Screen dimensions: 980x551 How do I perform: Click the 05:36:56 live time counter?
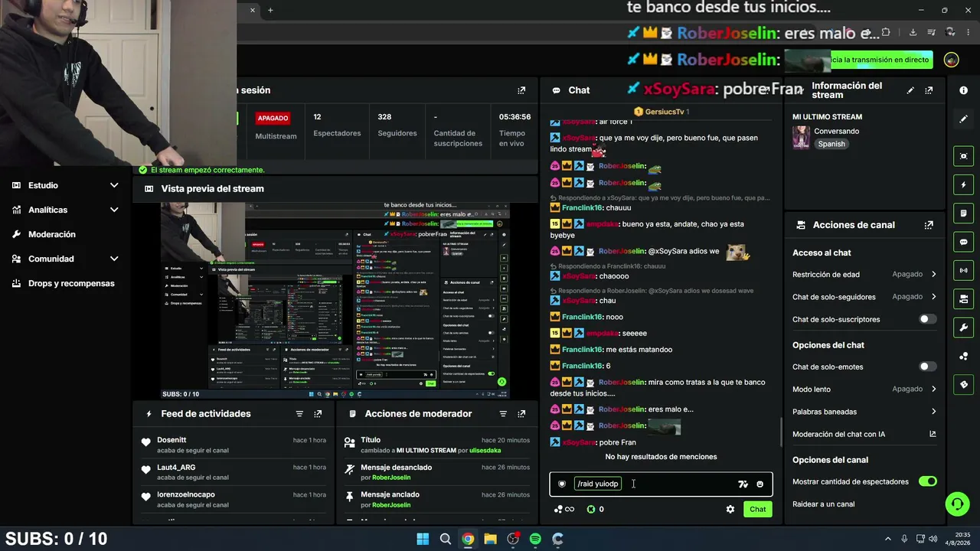pyautogui.click(x=514, y=117)
